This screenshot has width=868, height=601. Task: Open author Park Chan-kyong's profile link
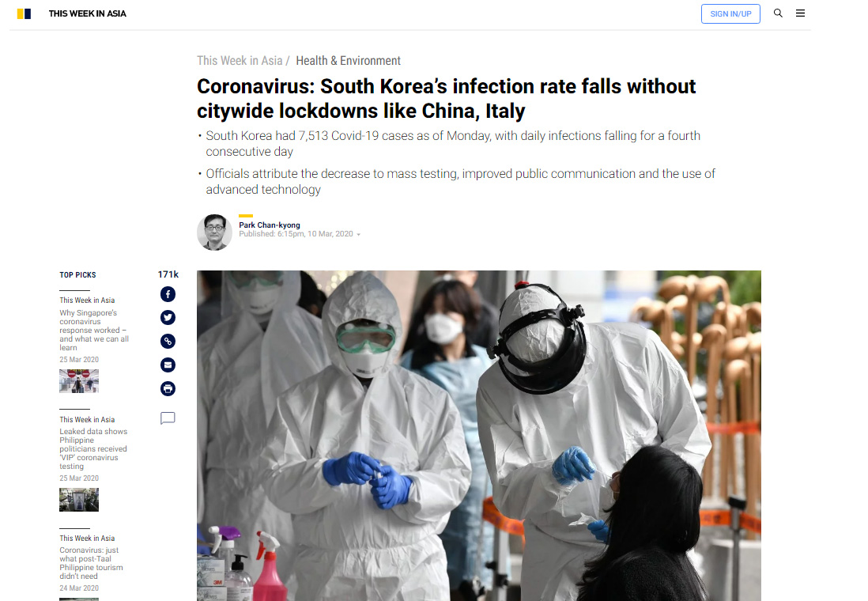tap(270, 225)
